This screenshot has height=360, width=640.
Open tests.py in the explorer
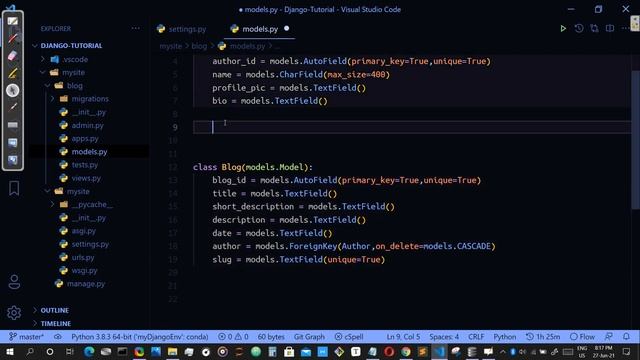coord(85,165)
